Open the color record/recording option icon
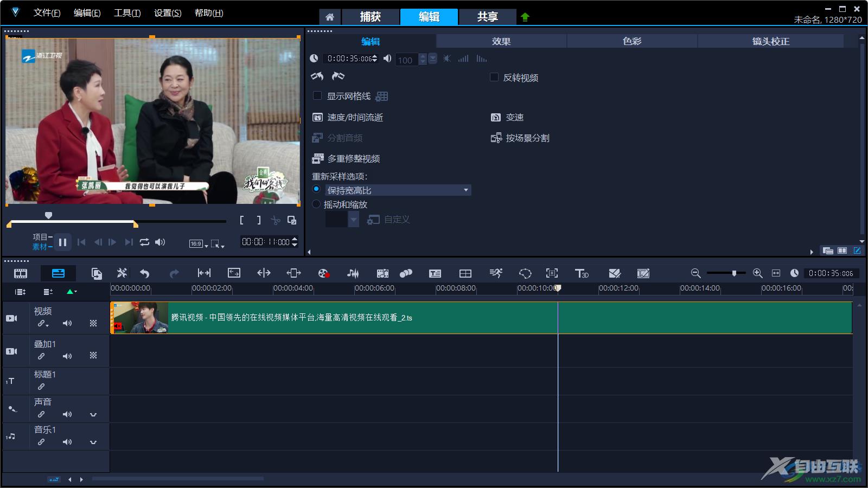The height and width of the screenshot is (488, 868). point(324,273)
